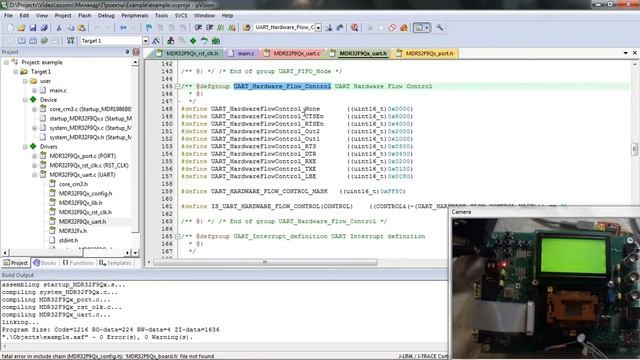This screenshot has height=360, width=640.
Task: Click the Save All toolbar icon
Action: 44,28
